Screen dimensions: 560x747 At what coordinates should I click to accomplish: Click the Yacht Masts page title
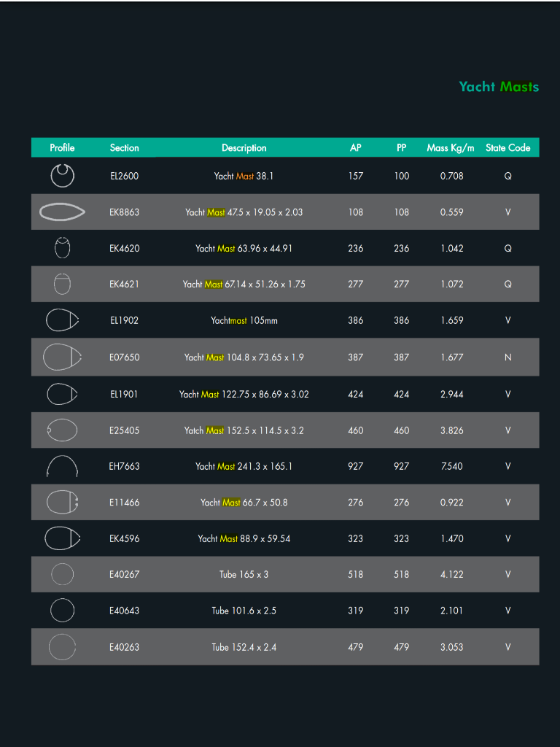pyautogui.click(x=499, y=87)
